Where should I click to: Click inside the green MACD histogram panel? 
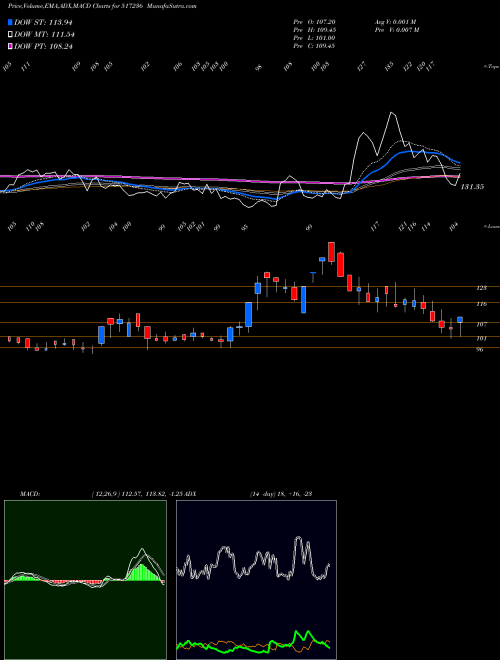tap(85, 580)
